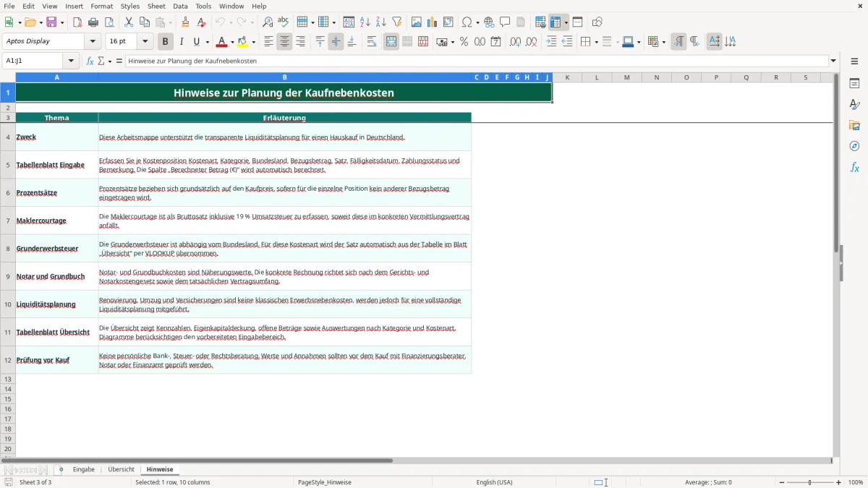Export directly as PDF

tap(77, 22)
